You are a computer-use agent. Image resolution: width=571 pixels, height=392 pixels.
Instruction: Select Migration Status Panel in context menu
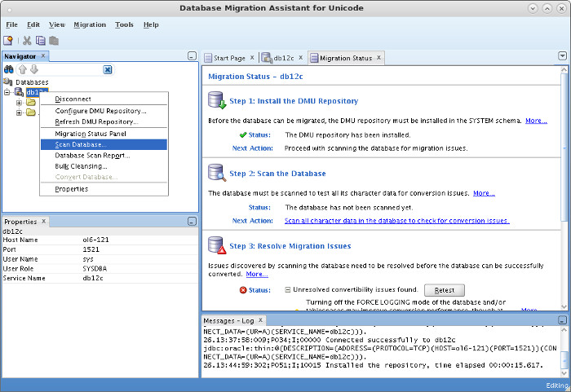(104, 134)
